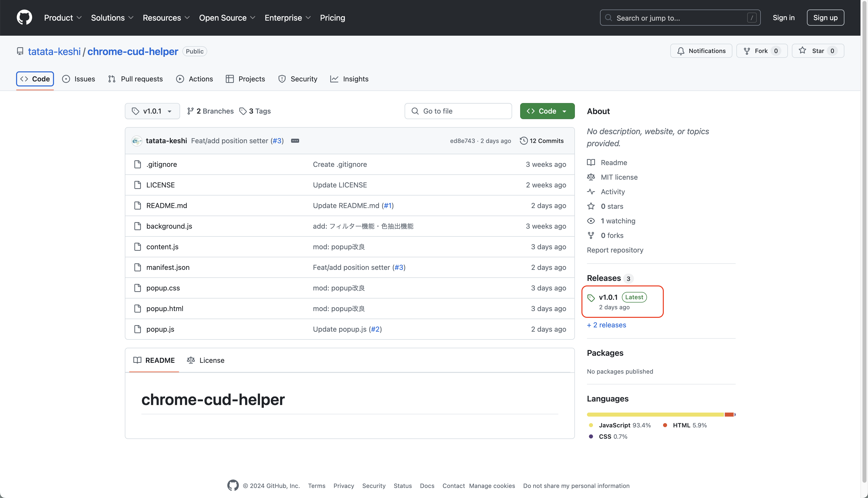Click the tatata-keshi avatar in commit bar
This screenshot has height=498, width=868.
coord(137,140)
